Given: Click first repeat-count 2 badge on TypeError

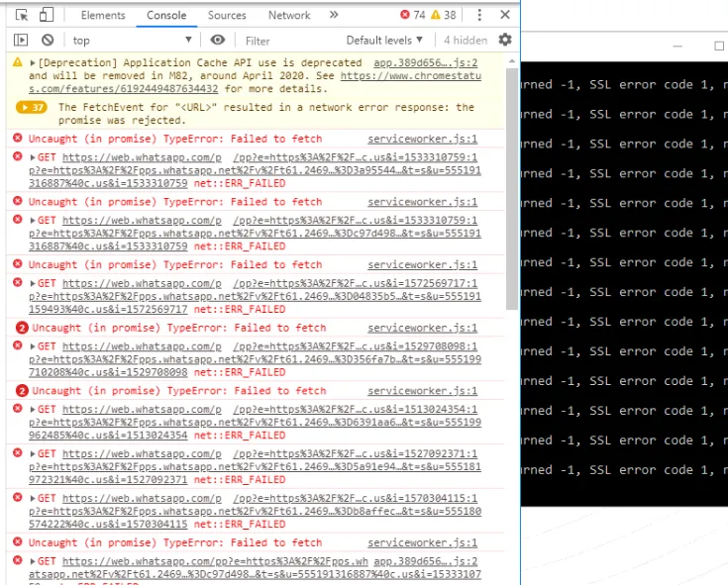Looking at the screenshot, I should point(22,328).
